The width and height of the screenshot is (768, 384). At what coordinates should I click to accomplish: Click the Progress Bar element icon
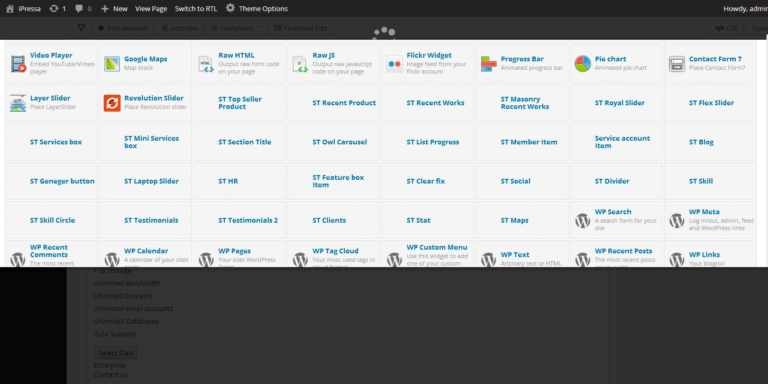pos(488,64)
